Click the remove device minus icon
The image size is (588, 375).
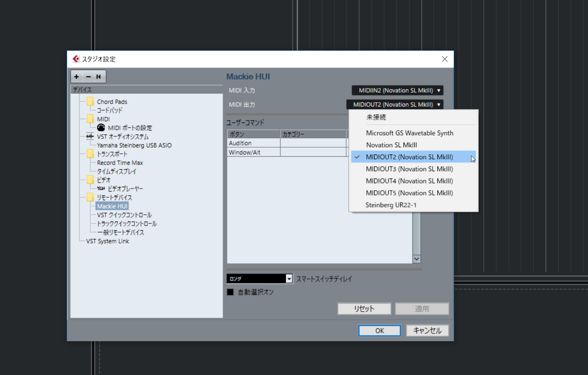click(88, 77)
